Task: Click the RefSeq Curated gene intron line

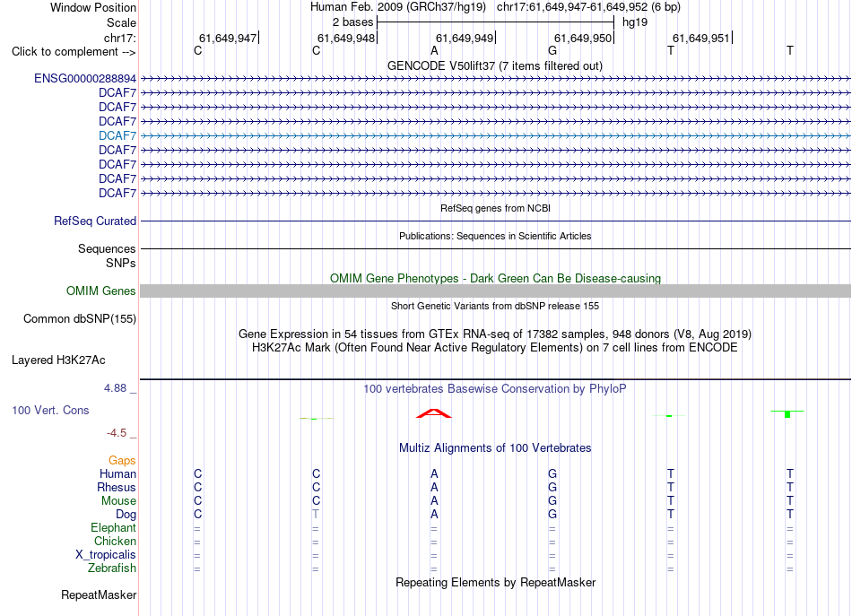Action: pyautogui.click(x=495, y=221)
